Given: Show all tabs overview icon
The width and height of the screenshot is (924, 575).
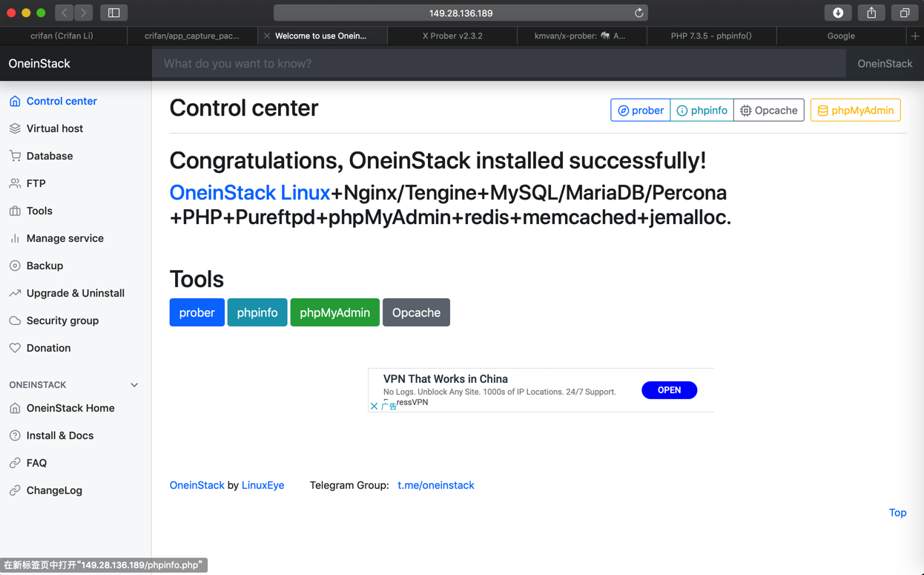Looking at the screenshot, I should click(x=905, y=13).
